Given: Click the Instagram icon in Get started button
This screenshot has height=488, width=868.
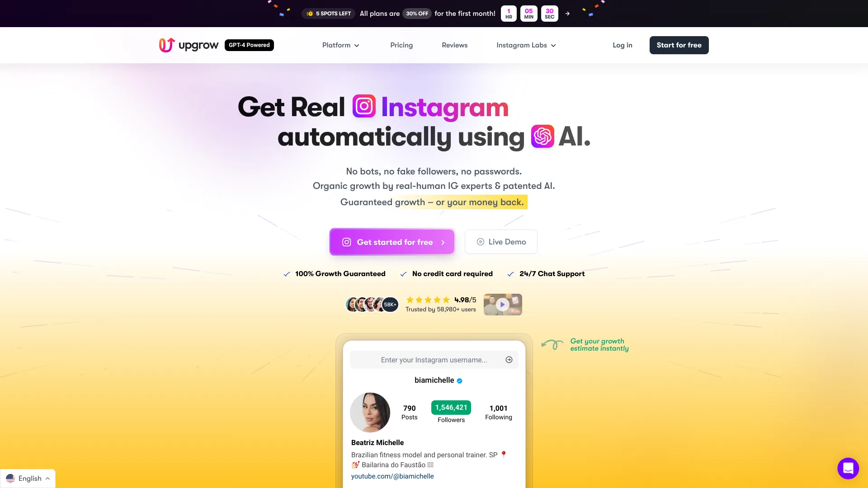Looking at the screenshot, I should [x=346, y=241].
